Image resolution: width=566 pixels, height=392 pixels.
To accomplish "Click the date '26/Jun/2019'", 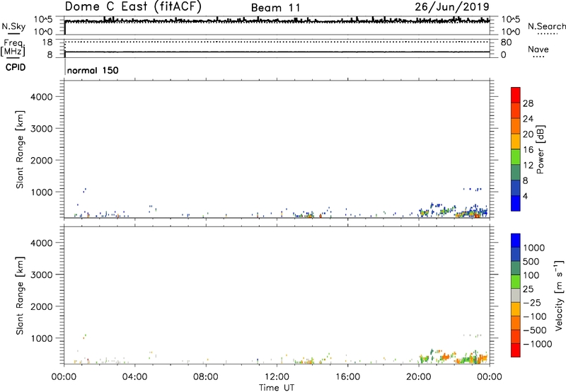I will click(452, 7).
